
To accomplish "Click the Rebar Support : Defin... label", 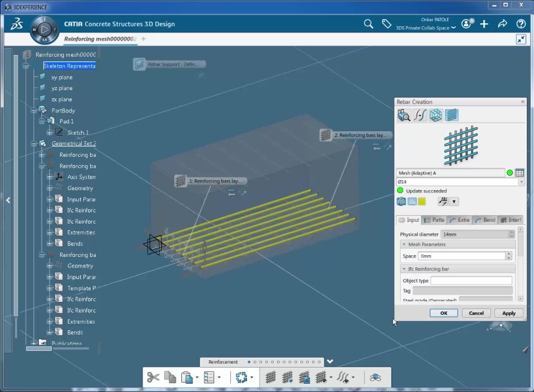I will [170, 64].
